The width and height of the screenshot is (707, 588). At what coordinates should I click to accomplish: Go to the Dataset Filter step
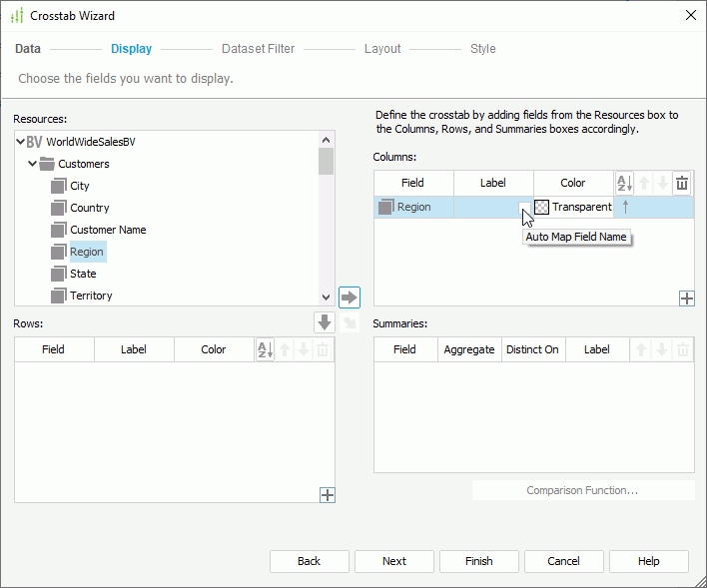258,49
